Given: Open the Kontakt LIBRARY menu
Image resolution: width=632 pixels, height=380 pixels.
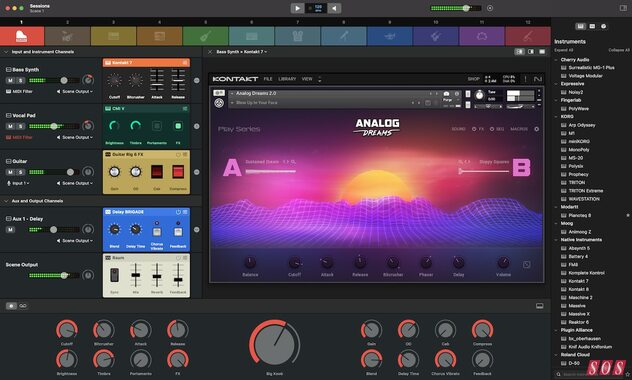Looking at the screenshot, I should (287, 79).
